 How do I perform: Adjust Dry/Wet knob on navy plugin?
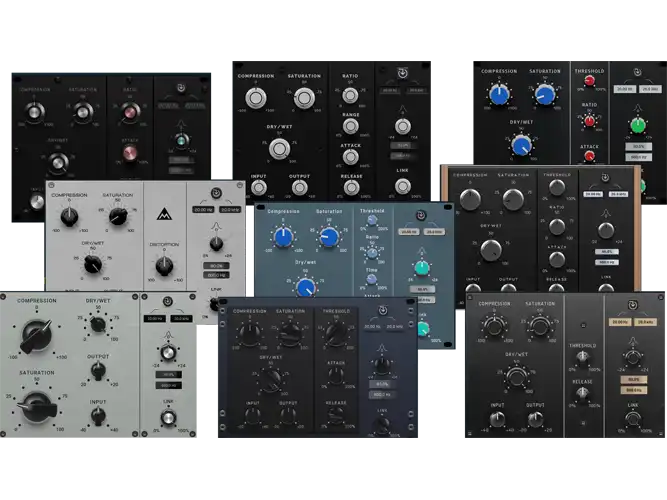pyautogui.click(x=271, y=380)
